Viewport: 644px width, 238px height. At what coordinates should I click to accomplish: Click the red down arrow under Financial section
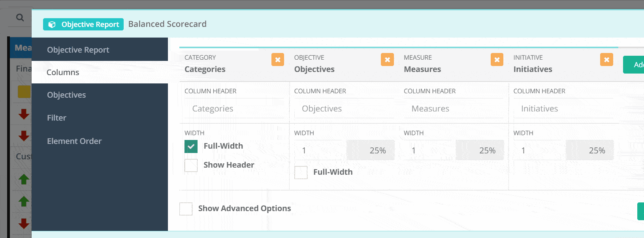coord(24,114)
